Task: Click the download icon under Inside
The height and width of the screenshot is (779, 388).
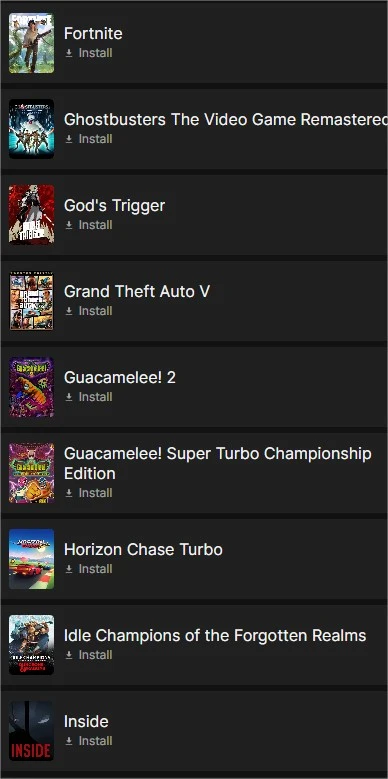Action: point(69,741)
